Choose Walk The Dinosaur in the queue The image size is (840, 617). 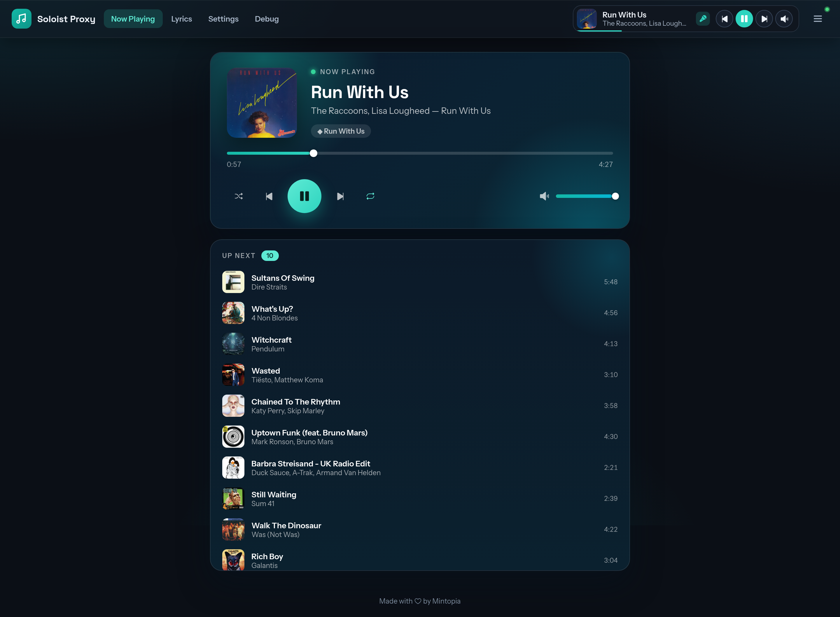tap(420, 530)
